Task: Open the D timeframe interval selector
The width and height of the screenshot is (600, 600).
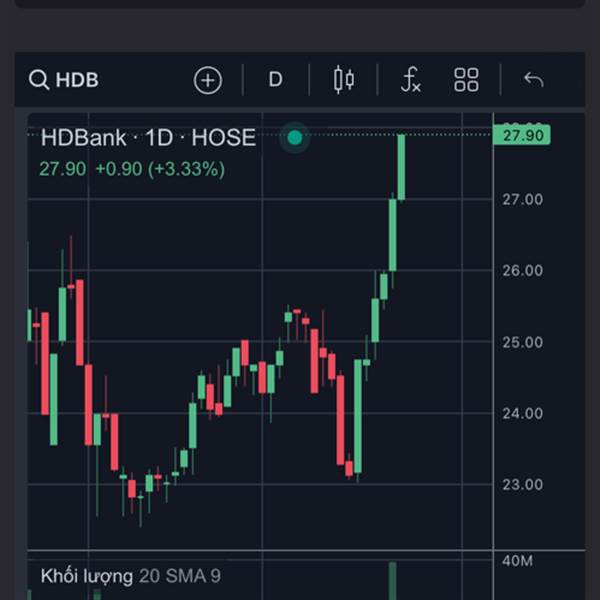Action: pos(276,80)
